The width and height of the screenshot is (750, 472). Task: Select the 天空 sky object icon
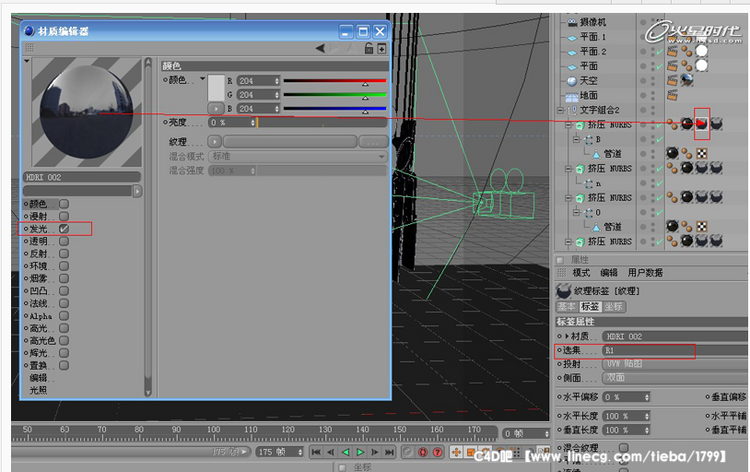click(572, 81)
